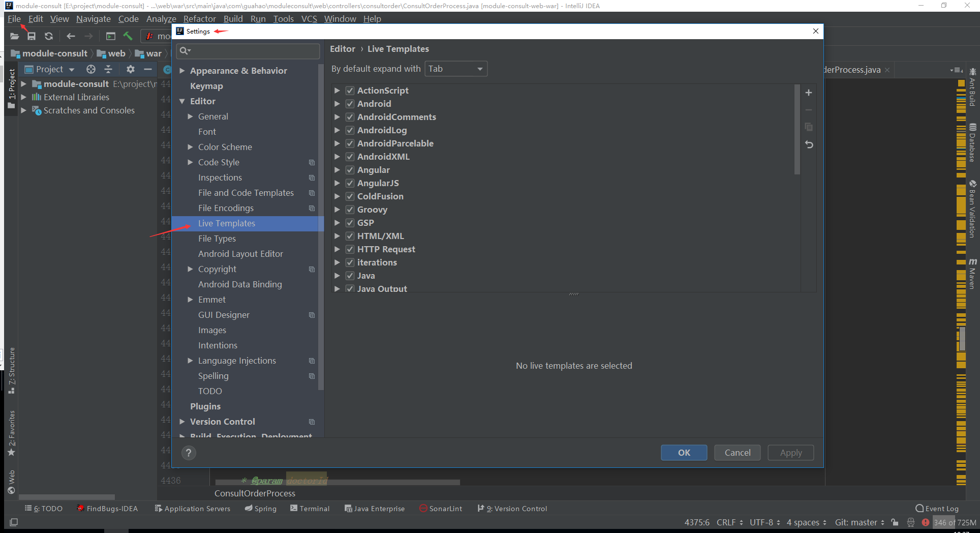Open the Application Servers tool window
Image resolution: width=980 pixels, height=533 pixels.
tap(193, 509)
